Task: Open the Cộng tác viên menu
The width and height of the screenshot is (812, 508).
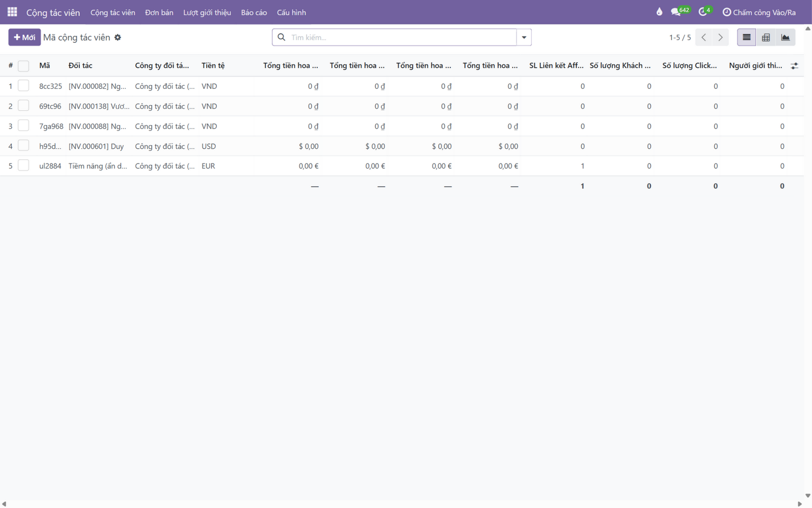Action: [x=113, y=12]
